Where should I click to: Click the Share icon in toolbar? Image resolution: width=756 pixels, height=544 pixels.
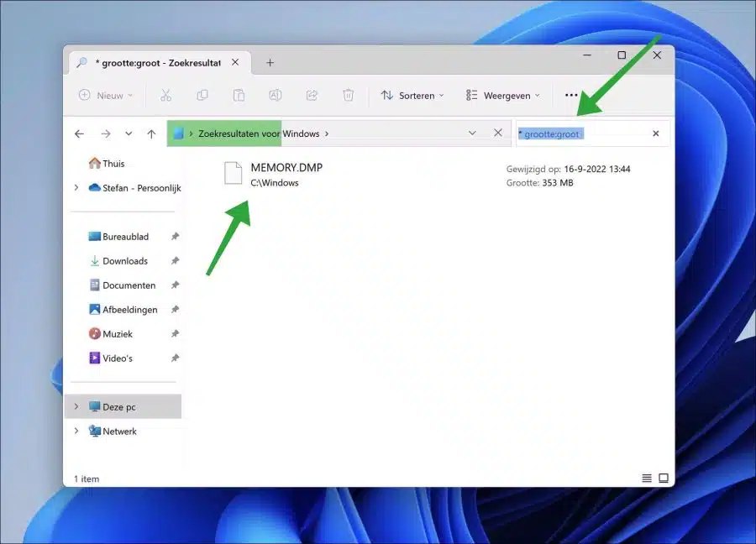(312, 96)
